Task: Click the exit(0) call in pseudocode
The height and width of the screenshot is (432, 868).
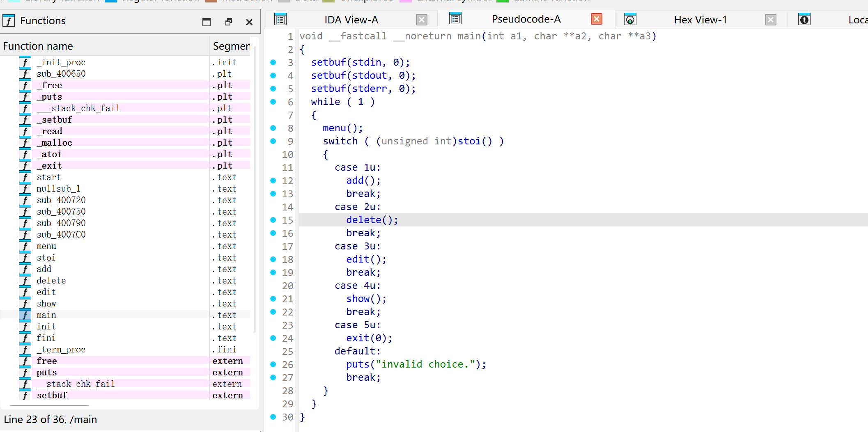Action: point(369,338)
